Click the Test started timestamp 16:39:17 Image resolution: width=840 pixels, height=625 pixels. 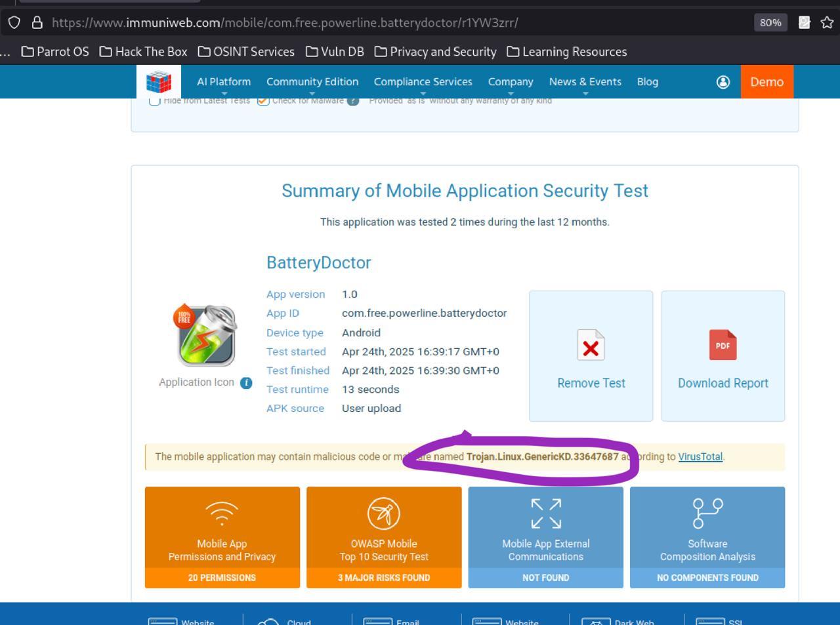(x=421, y=352)
